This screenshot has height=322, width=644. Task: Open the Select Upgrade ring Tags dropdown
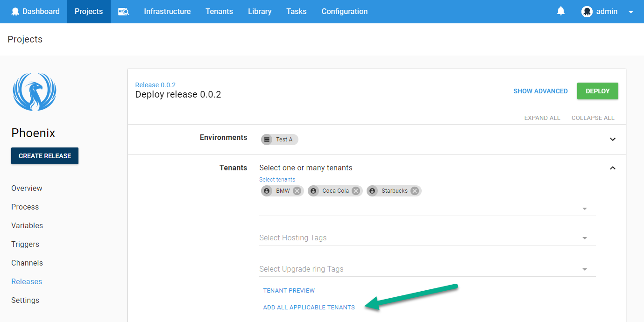point(584,269)
